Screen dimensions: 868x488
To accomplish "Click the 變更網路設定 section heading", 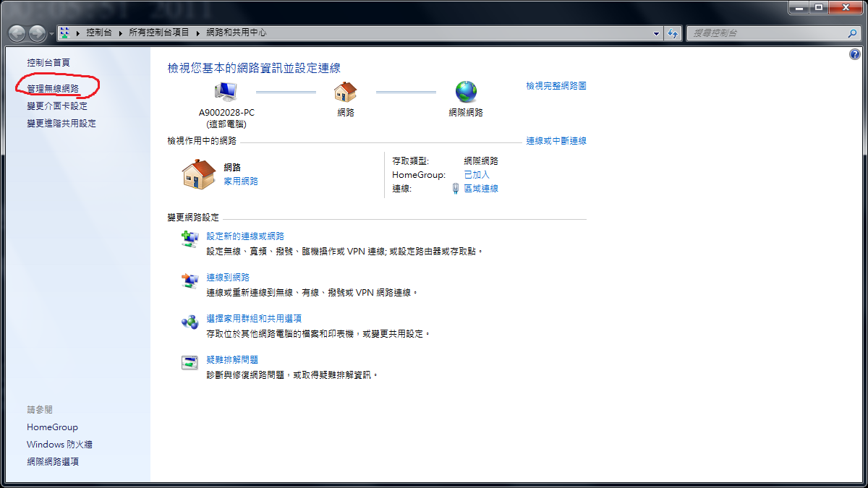I will (x=193, y=218).
